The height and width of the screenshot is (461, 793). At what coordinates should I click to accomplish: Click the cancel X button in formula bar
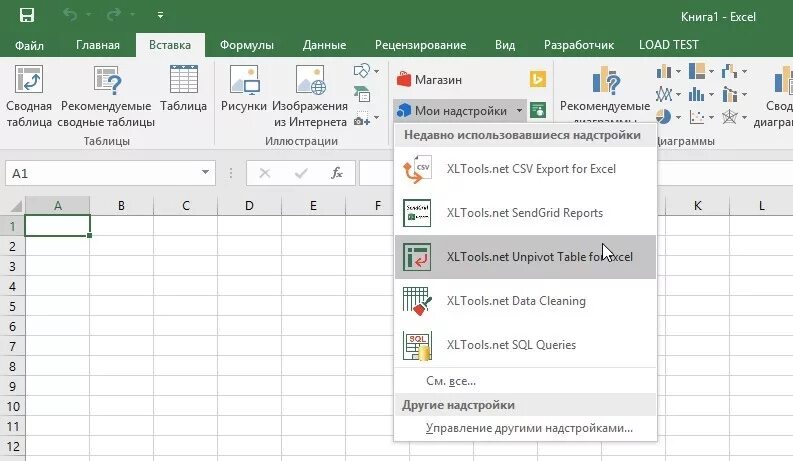pyautogui.click(x=265, y=173)
